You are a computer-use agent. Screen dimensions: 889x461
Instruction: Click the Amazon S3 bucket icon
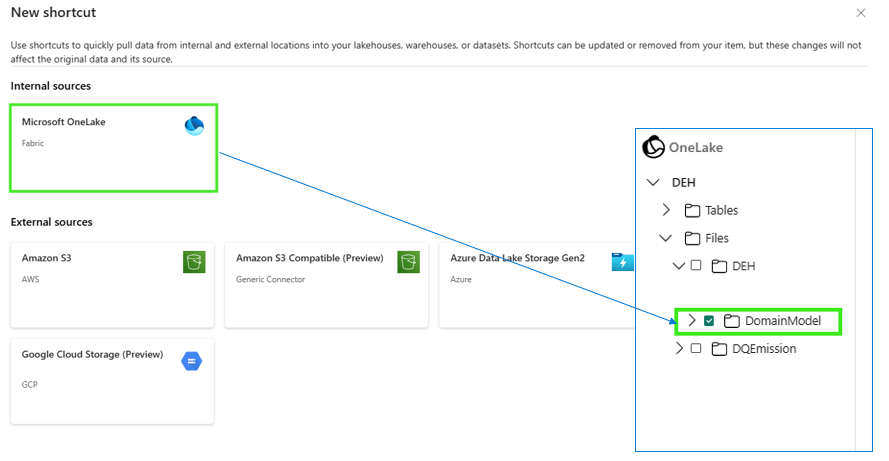pyautogui.click(x=194, y=262)
